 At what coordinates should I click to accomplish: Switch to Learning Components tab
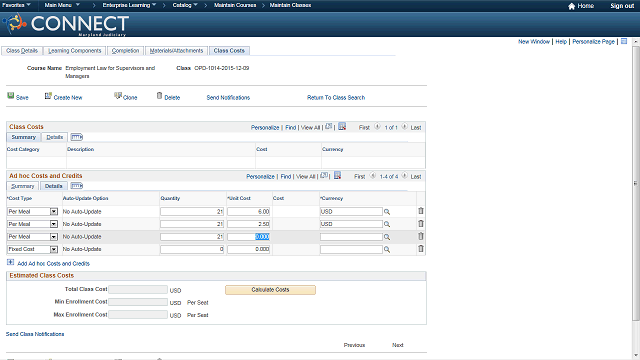74,51
